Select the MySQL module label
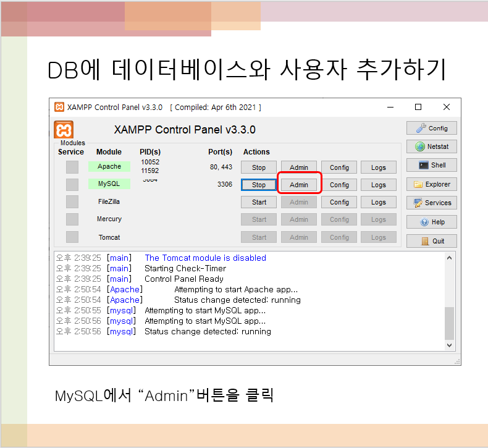Screen dimensions: 488x448 [x=109, y=184]
